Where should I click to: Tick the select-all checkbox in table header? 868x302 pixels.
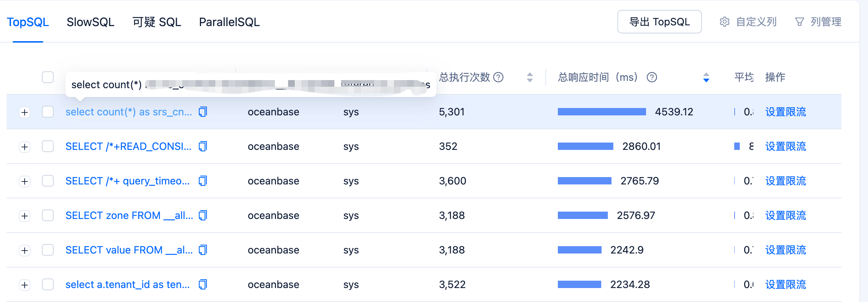tap(48, 77)
